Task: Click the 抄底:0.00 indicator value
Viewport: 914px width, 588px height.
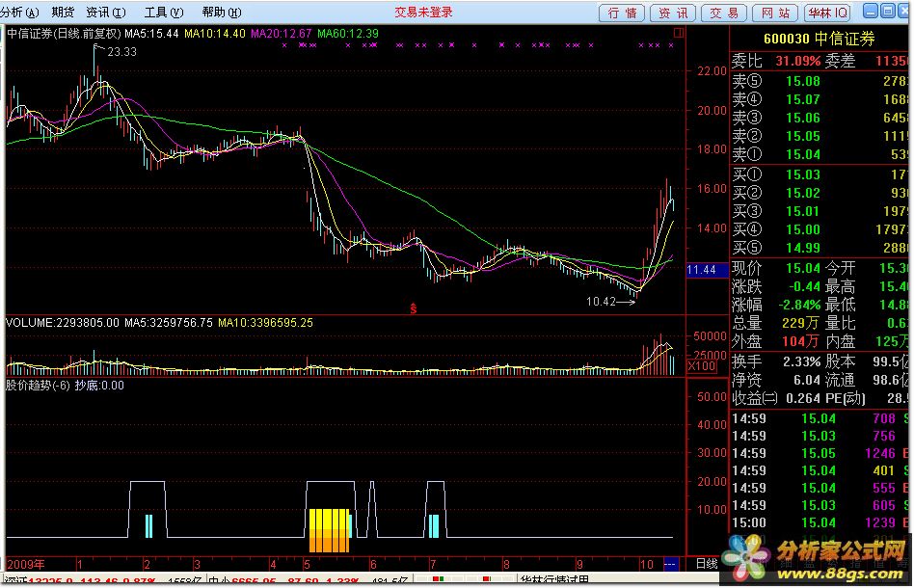Action: [x=99, y=386]
